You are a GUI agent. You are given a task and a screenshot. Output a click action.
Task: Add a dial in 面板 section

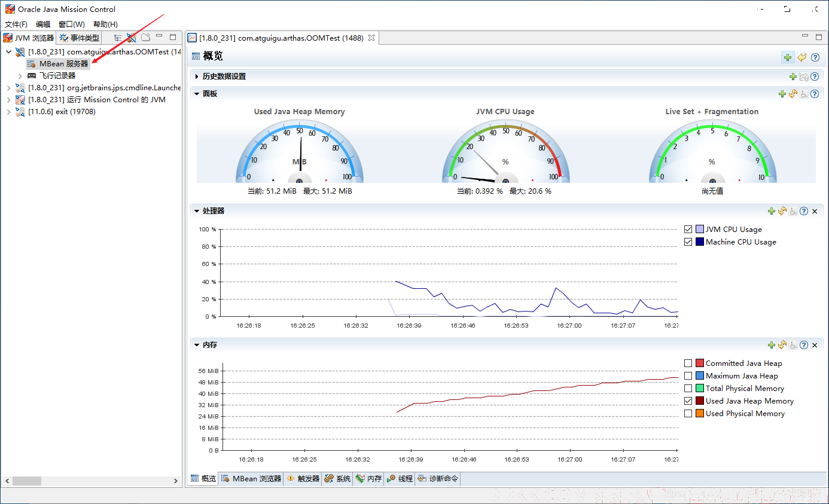(782, 94)
